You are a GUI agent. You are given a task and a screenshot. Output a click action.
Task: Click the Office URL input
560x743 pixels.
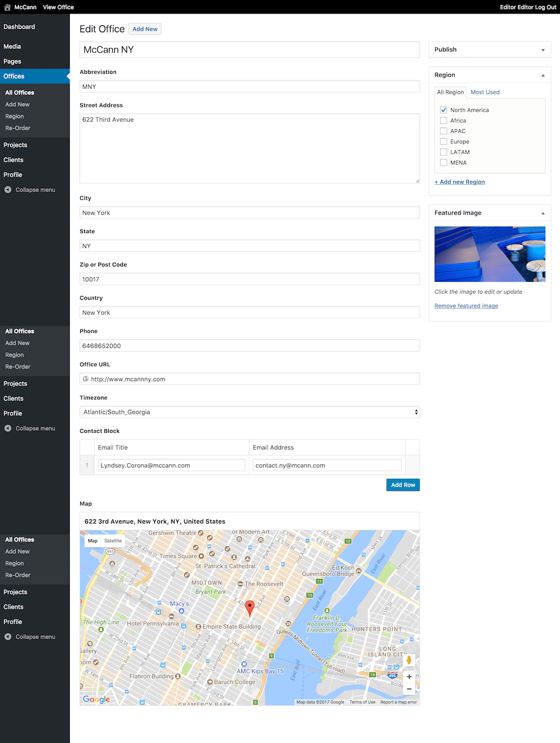pyautogui.click(x=250, y=379)
